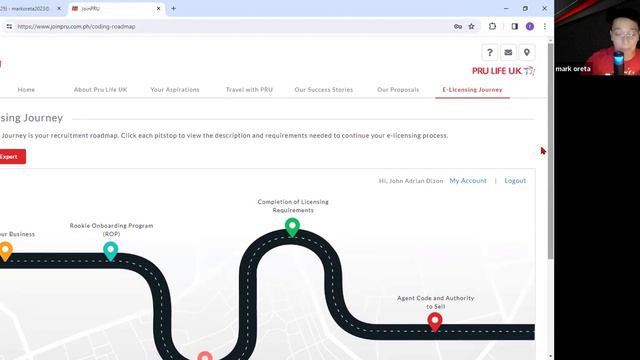Click 'Hi, John Adrian Dizon' greeting text

point(411,181)
